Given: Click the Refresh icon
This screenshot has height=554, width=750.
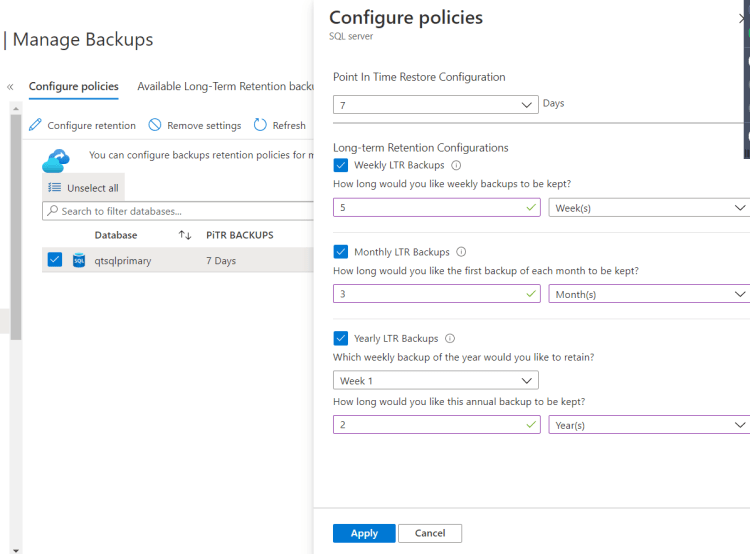Looking at the screenshot, I should point(260,125).
